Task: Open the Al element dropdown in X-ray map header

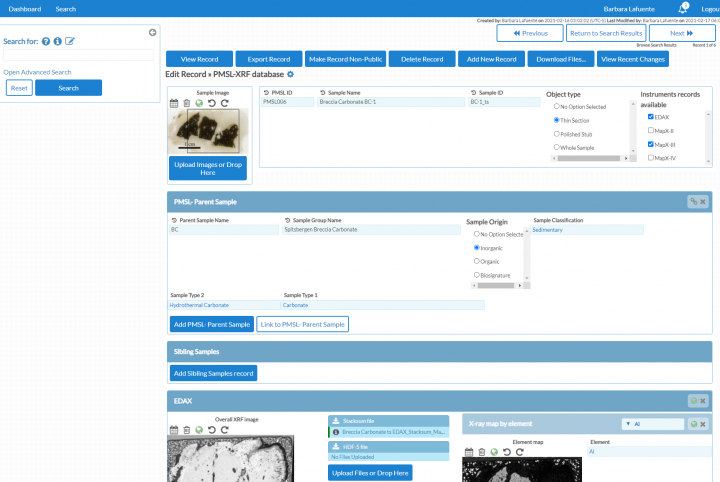Action: 652,424
